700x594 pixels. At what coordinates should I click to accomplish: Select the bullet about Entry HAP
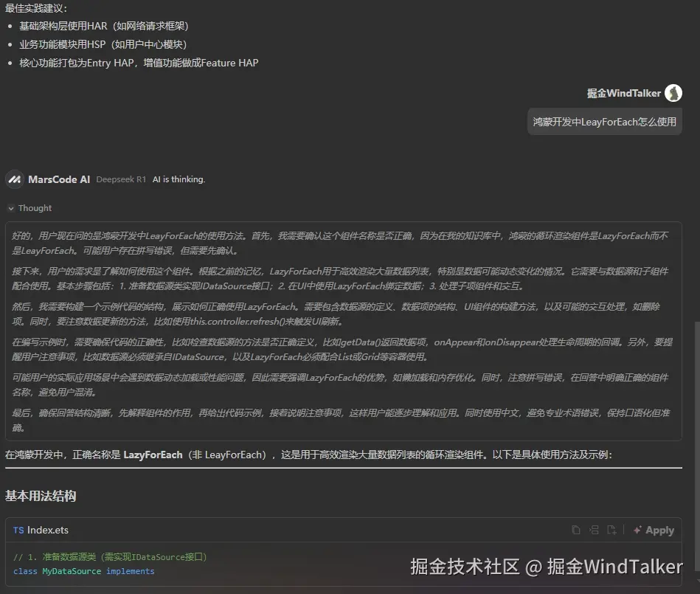point(139,63)
